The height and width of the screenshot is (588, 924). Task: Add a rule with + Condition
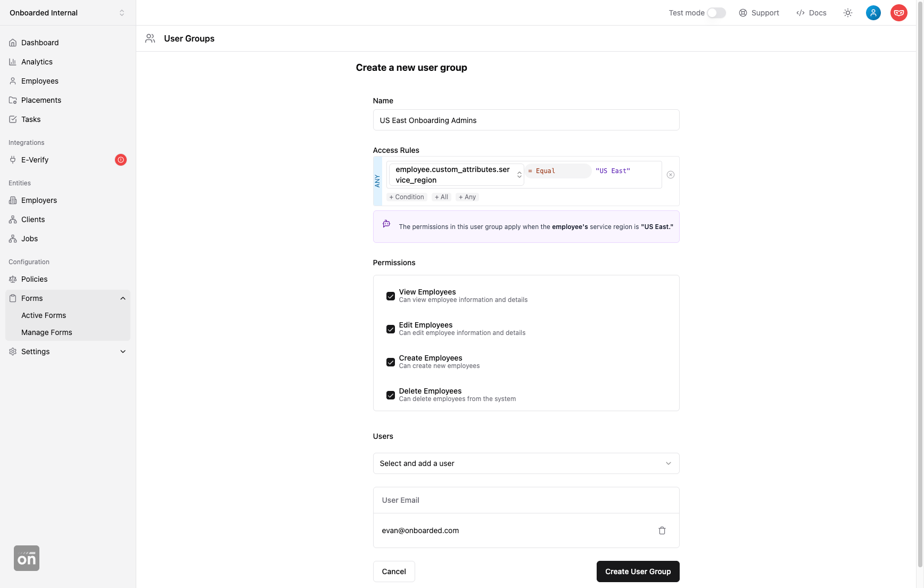[407, 197]
